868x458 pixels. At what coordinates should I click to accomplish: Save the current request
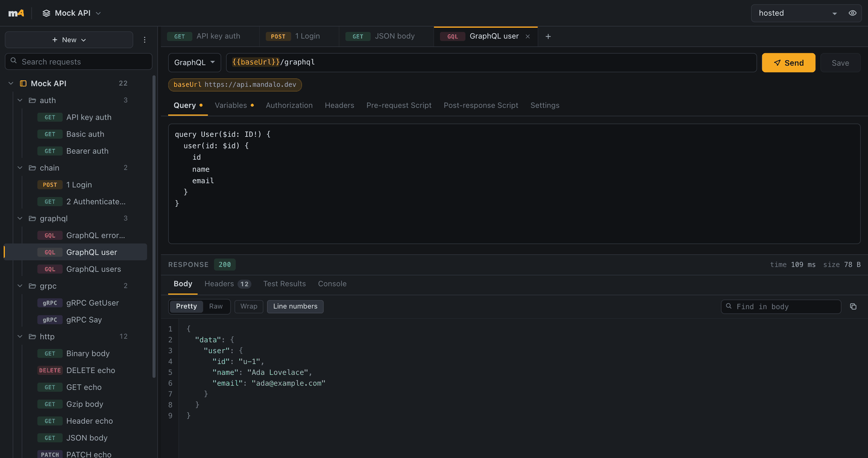[840, 63]
